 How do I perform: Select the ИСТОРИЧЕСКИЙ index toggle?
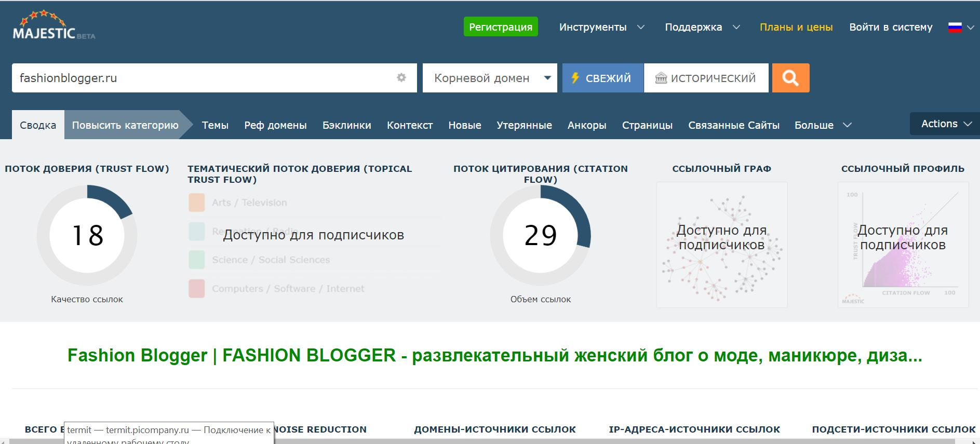[x=706, y=78]
